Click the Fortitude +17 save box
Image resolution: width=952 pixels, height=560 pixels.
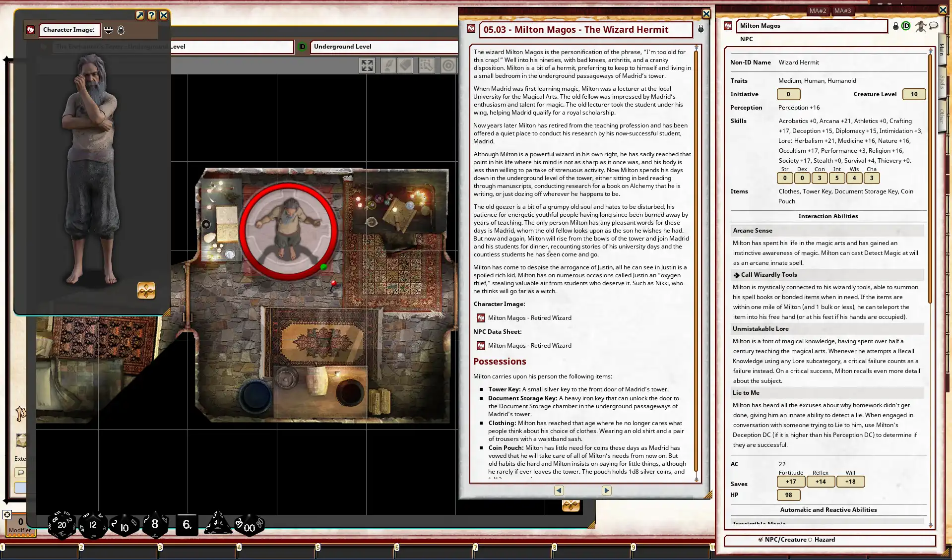tap(791, 482)
